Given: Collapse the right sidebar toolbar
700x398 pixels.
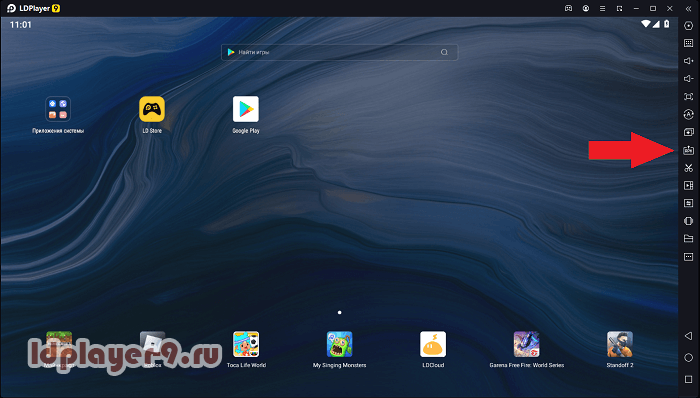Looking at the screenshot, I should (x=688, y=8).
